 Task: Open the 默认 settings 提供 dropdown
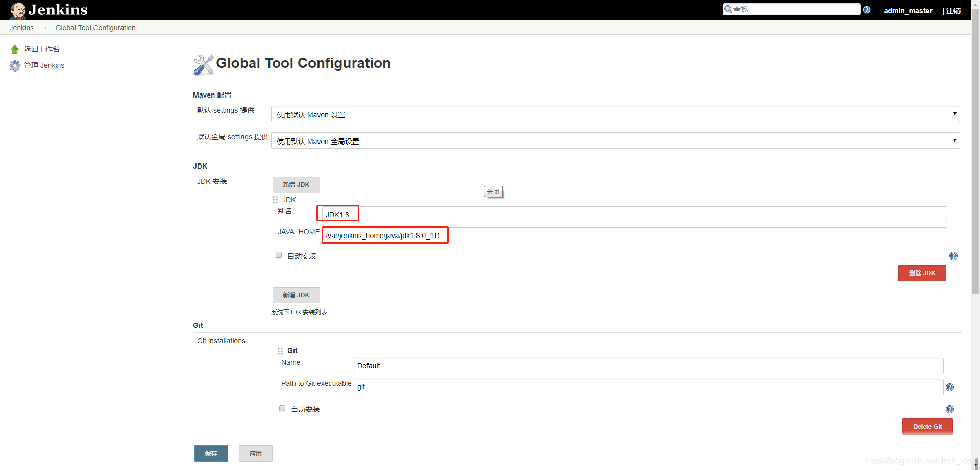[615, 114]
